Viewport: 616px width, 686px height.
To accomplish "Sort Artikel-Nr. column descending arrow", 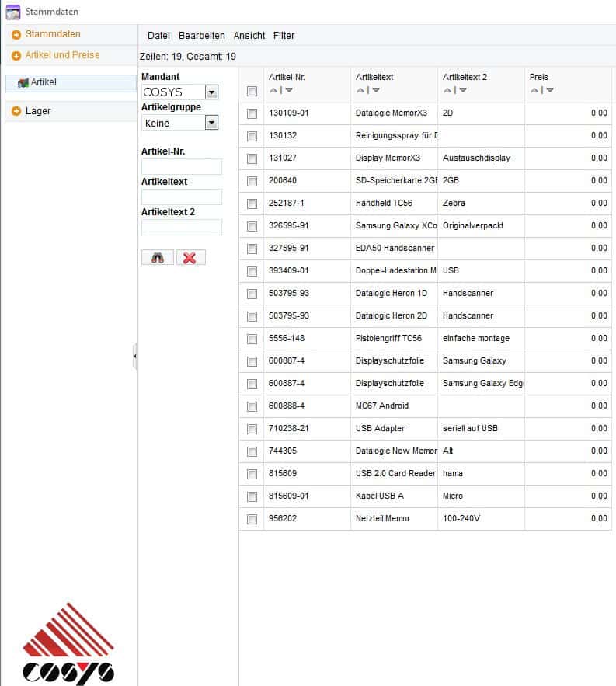I will 289,90.
